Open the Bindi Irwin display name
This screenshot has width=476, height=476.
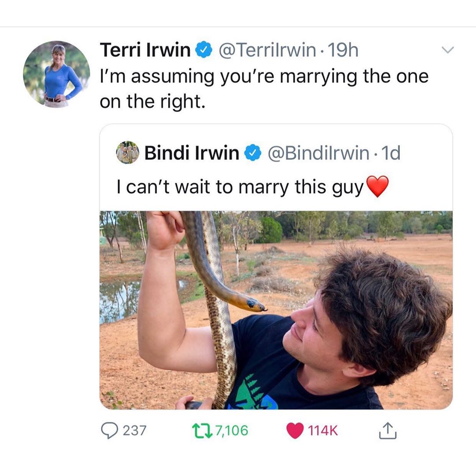[192, 152]
